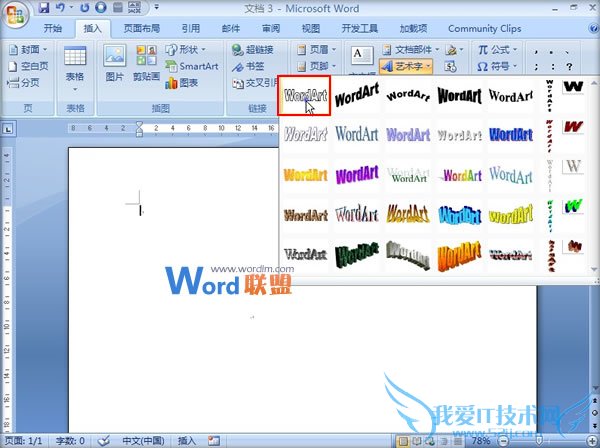Insert text box icon

click(362, 56)
